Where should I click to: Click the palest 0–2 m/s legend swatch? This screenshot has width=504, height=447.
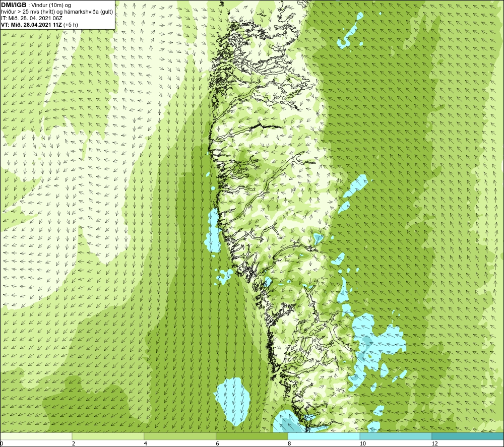click(x=36, y=436)
